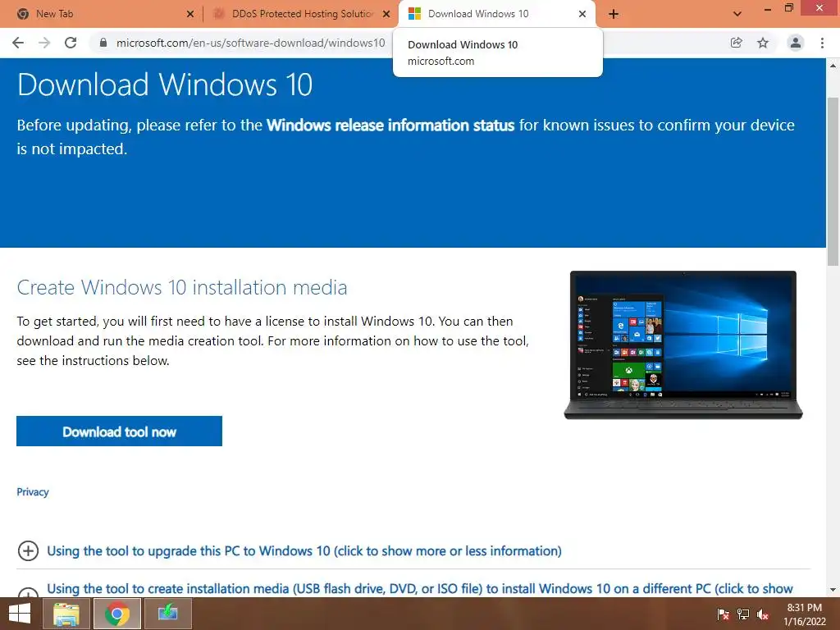This screenshot has height=630, width=840.
Task: Click the browser back arrow
Action: (18, 43)
